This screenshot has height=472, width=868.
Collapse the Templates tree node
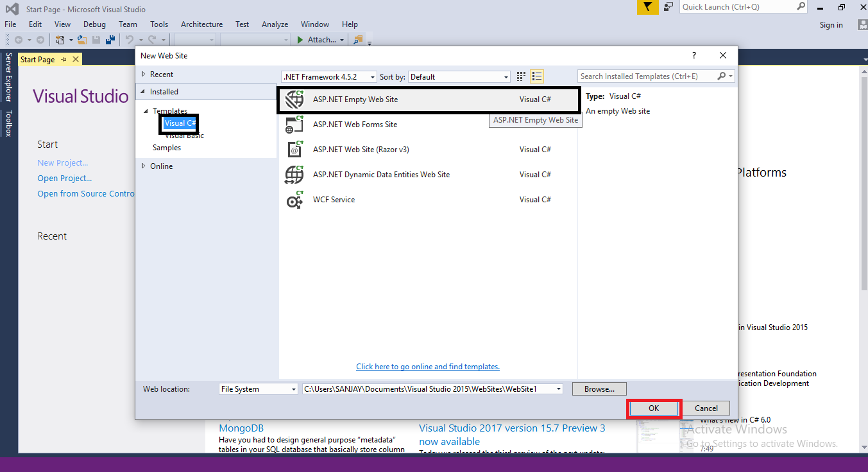[146, 111]
